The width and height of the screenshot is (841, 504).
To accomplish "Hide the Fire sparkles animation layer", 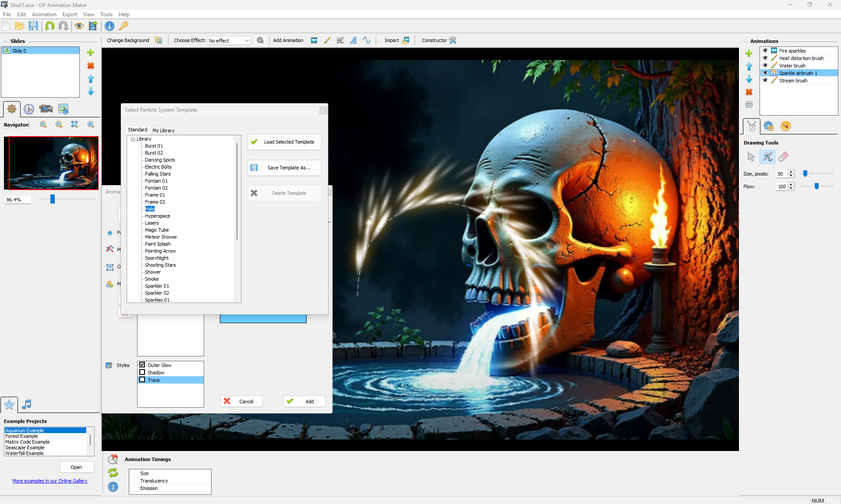I will (x=765, y=51).
